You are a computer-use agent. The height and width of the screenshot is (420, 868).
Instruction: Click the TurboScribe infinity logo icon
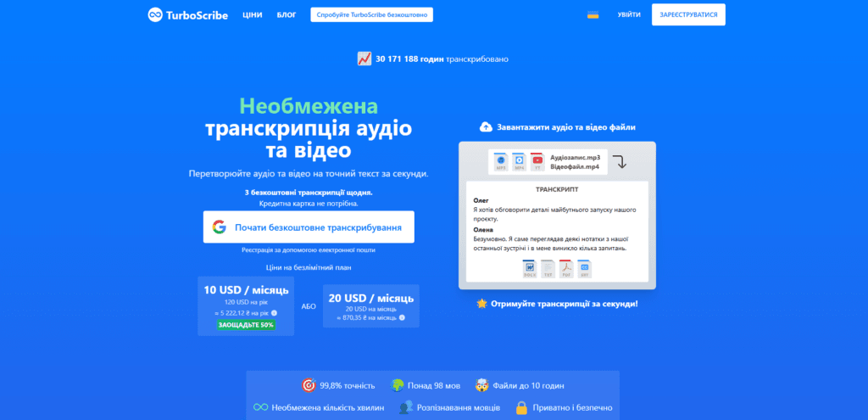pyautogui.click(x=155, y=14)
